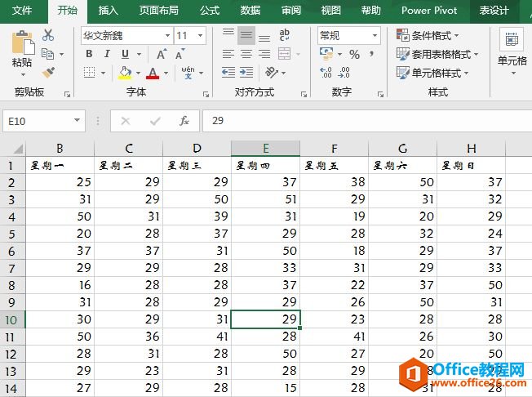The height and width of the screenshot is (397, 532).
Task: Apply comma style
Action: tap(372, 54)
